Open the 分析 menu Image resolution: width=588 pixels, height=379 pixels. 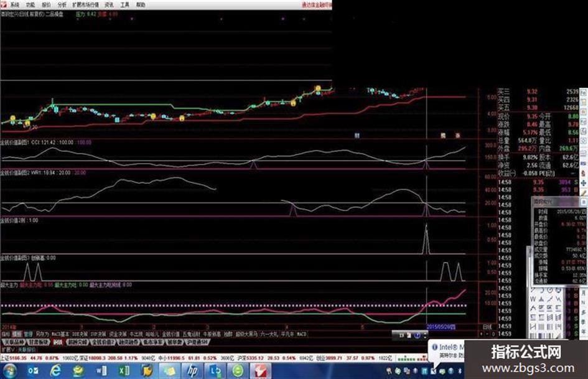point(62,5)
